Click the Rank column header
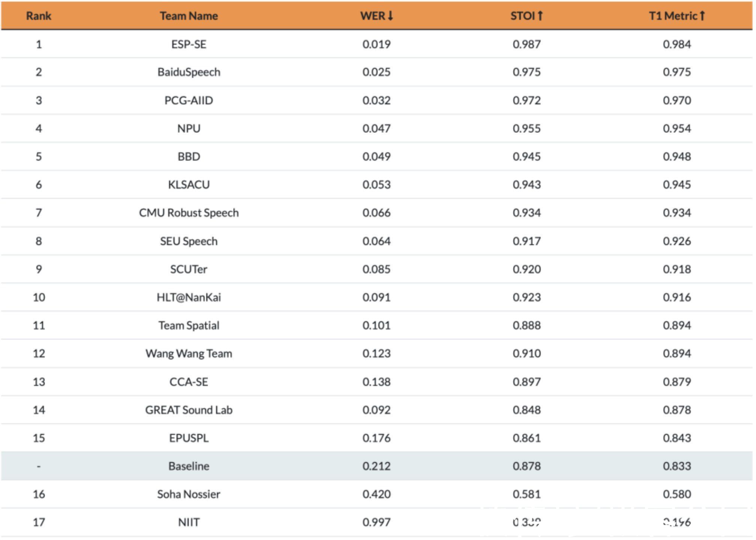The image size is (756, 540). [39, 16]
